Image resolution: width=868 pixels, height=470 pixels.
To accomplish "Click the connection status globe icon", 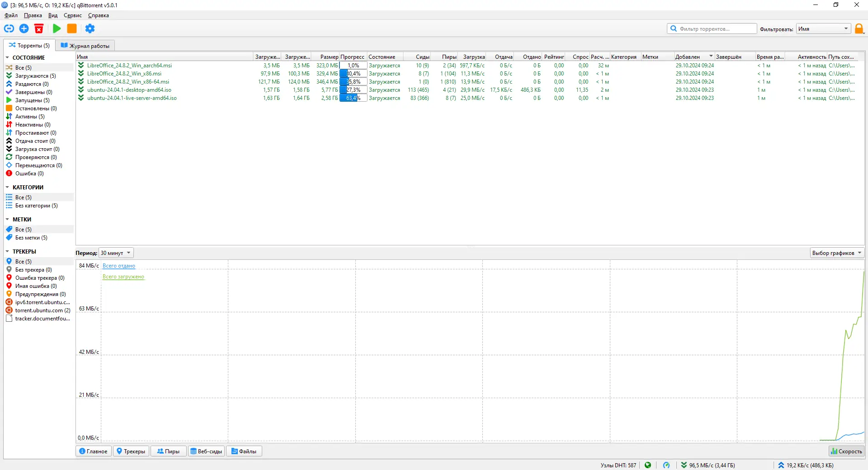I will pos(648,465).
